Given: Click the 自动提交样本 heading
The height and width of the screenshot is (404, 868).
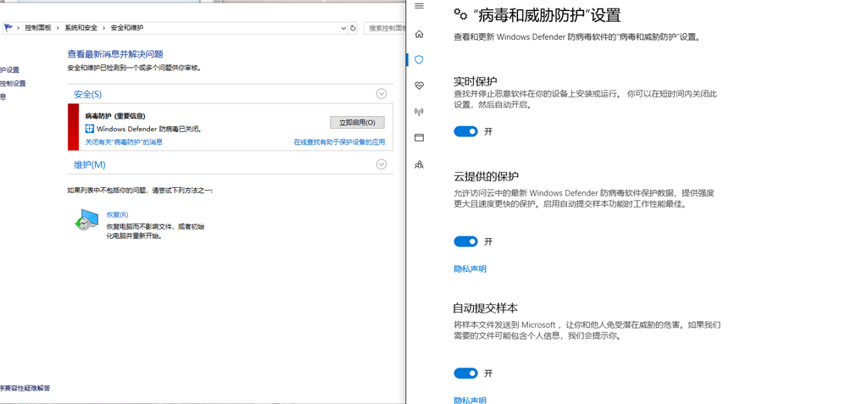Looking at the screenshot, I should pyautogui.click(x=486, y=307).
